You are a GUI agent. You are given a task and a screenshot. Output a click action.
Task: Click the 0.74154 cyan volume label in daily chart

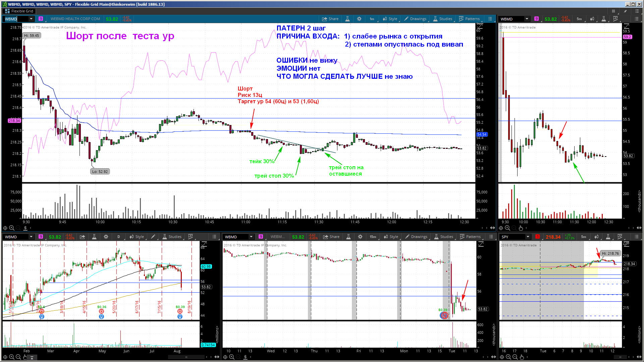pos(208,345)
